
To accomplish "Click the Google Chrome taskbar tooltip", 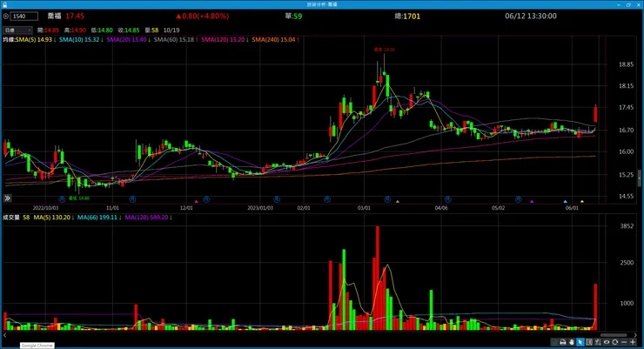I will tap(37, 346).
